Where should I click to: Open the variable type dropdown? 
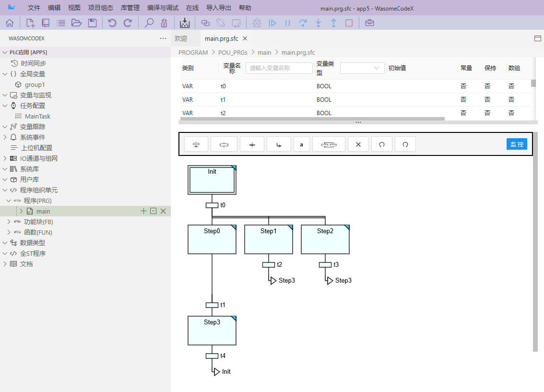click(362, 68)
